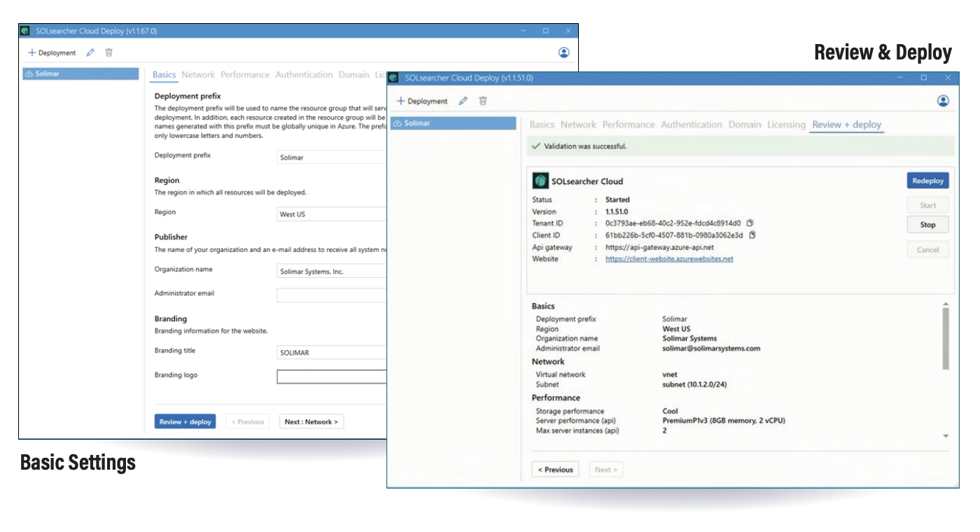The width and height of the screenshot is (980, 532).
Task: Delete the deployment using the trash icon
Action: pyautogui.click(x=108, y=52)
